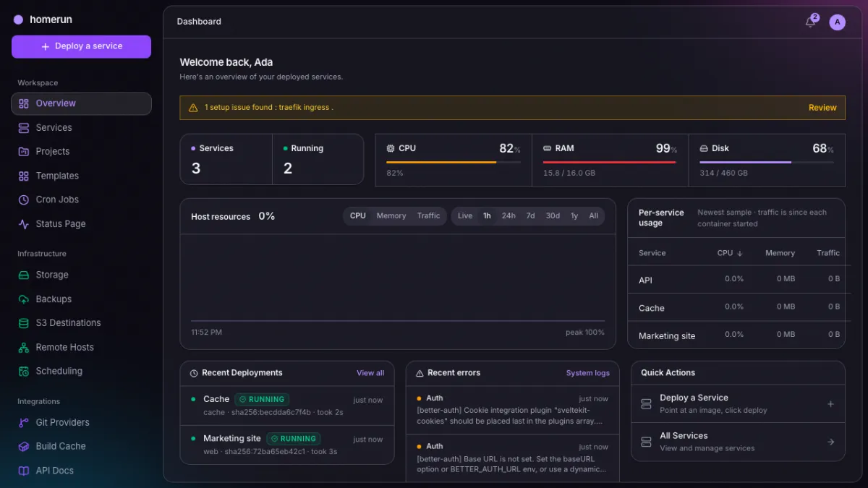
Task: Click the Git Providers branch icon
Action: (24, 422)
